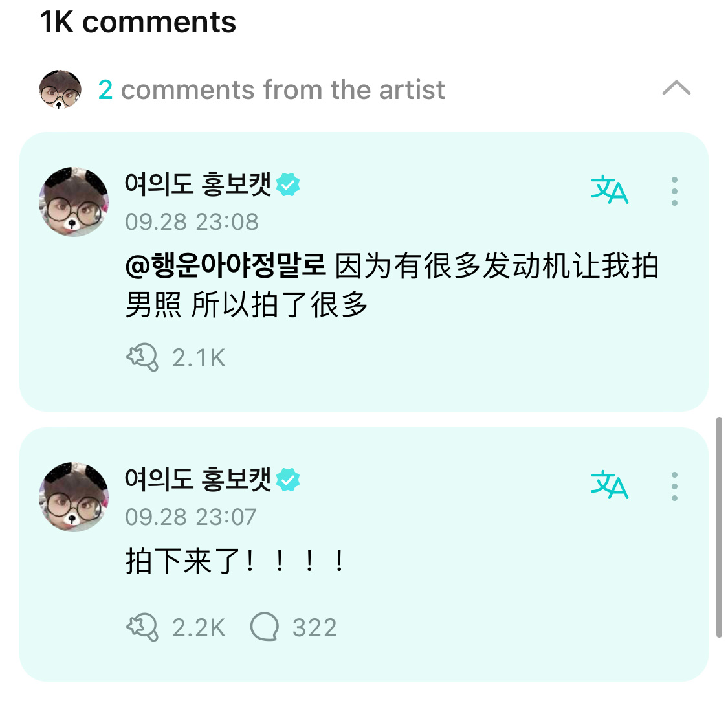Click the 1K comments heading
The image size is (728, 703).
(x=138, y=22)
